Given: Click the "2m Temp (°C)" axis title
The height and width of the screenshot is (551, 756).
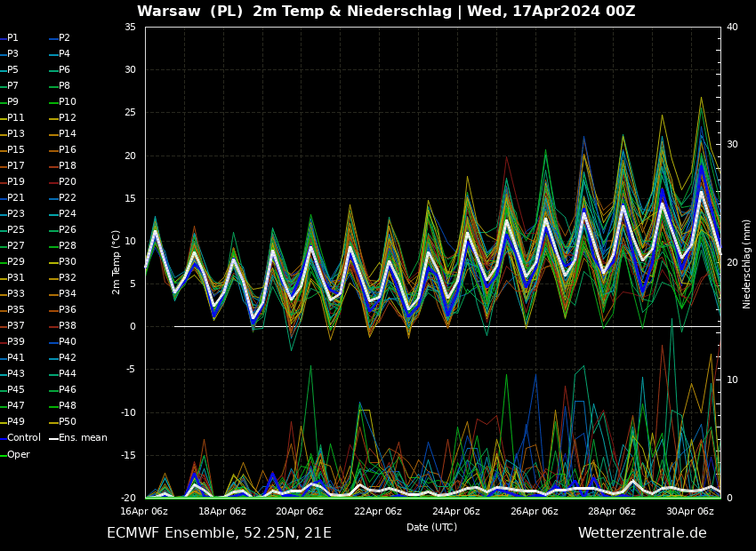Looking at the screenshot, I should click(117, 262).
